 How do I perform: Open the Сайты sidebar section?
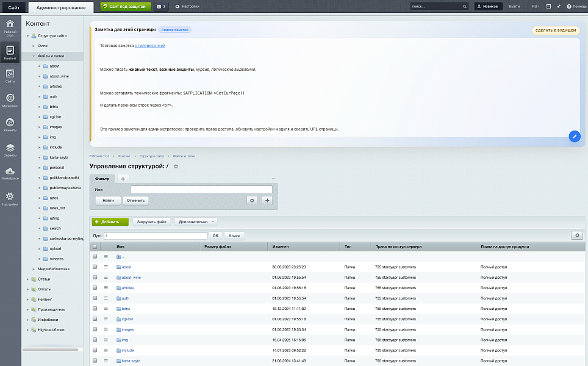10,76
